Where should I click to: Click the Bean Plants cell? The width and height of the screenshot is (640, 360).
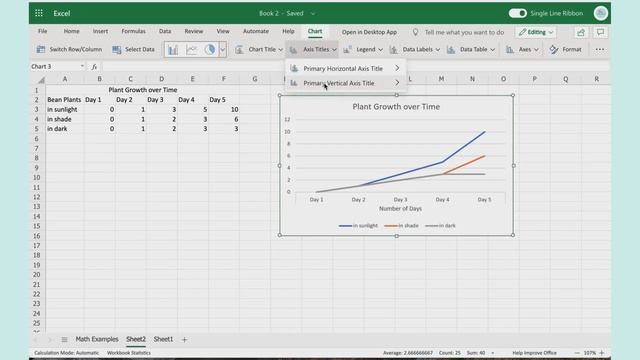click(x=64, y=100)
